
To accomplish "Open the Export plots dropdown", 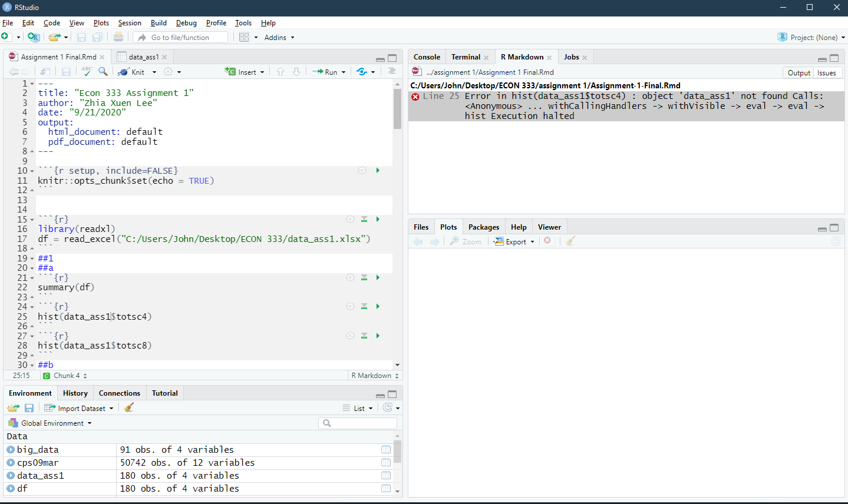I will point(514,241).
